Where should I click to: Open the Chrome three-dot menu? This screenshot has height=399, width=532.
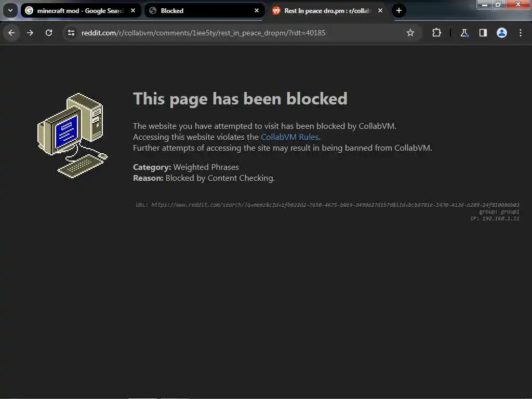pos(521,33)
